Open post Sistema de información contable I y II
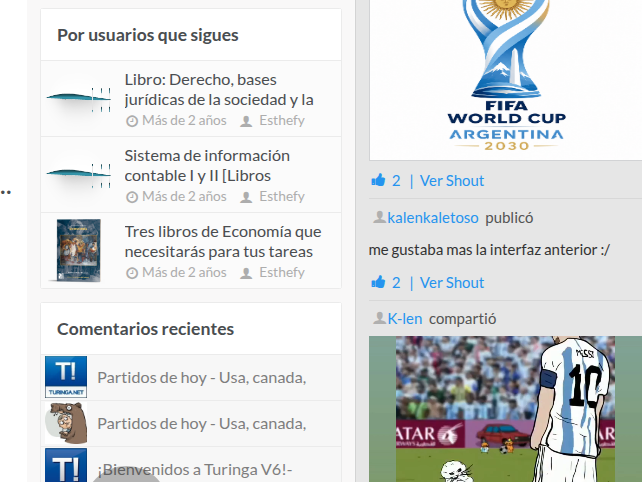This screenshot has height=482, width=642. point(207,166)
